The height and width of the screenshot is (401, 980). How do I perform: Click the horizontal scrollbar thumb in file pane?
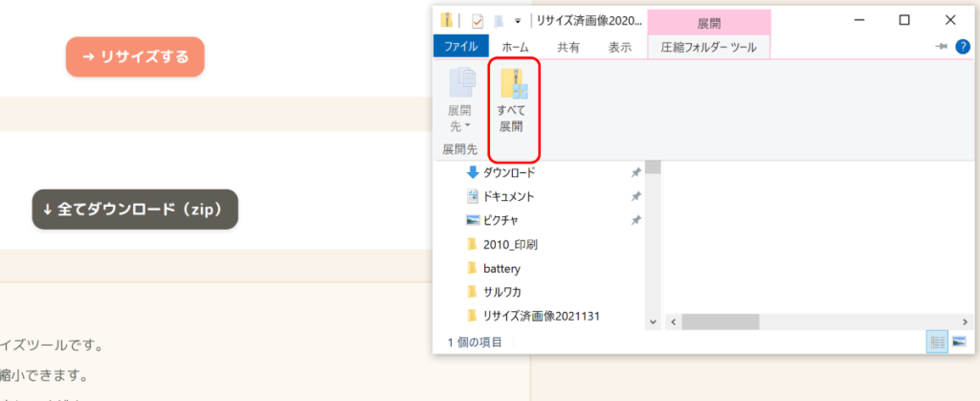[x=720, y=322]
